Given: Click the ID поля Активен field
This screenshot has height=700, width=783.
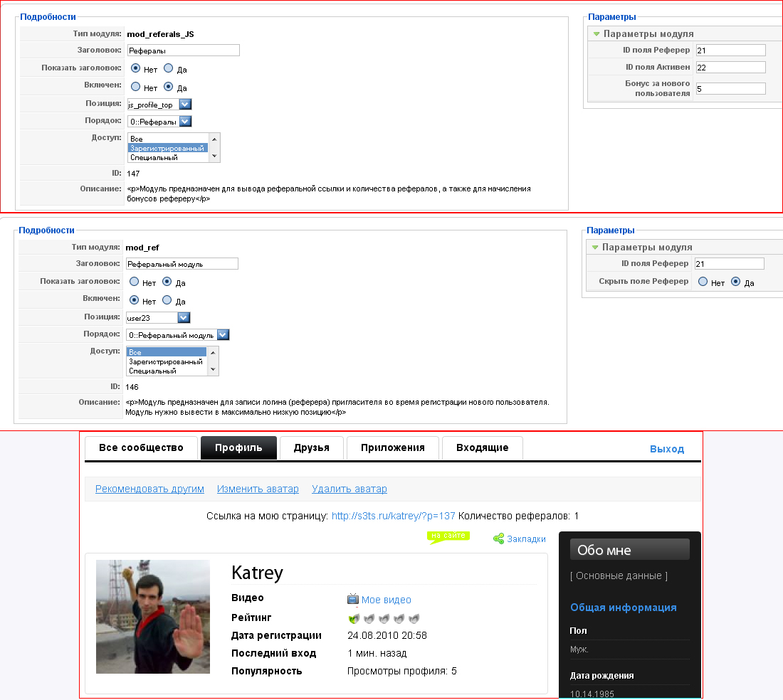Looking at the screenshot, I should coord(730,68).
